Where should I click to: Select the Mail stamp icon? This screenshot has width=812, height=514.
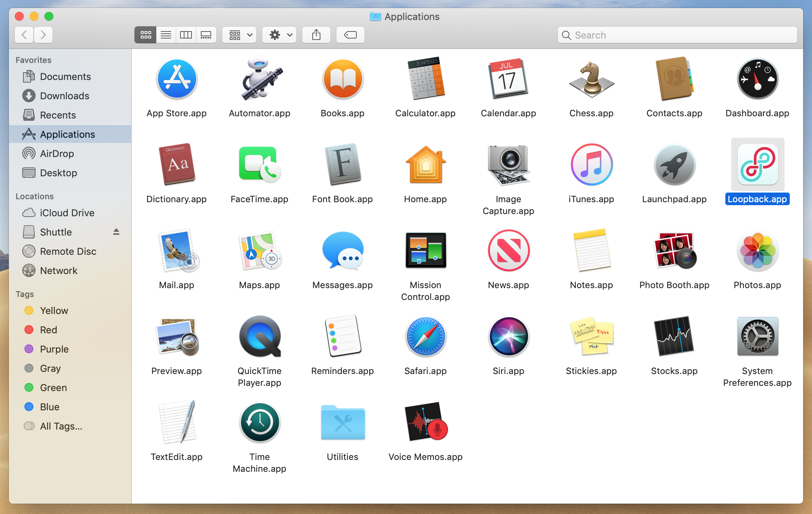[x=178, y=251]
